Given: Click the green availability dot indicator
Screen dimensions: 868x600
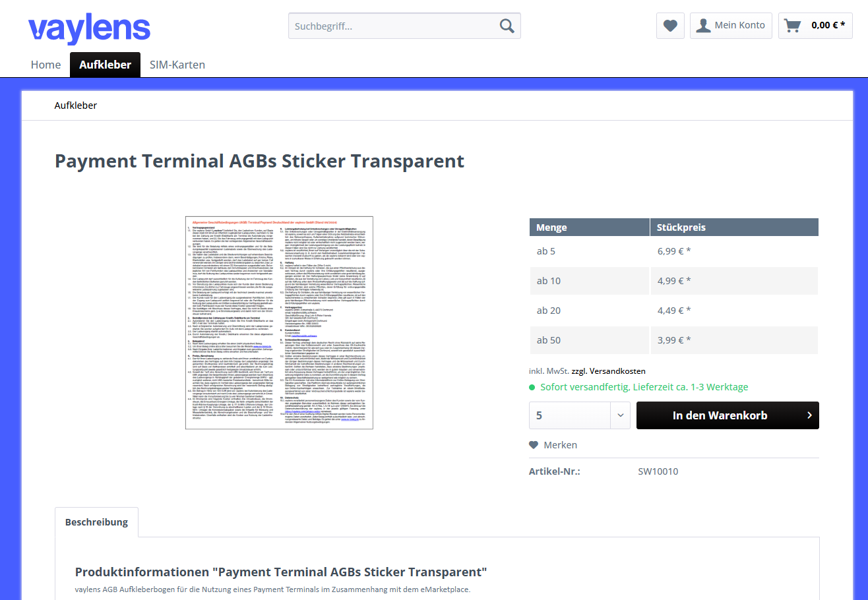Looking at the screenshot, I should click(532, 387).
